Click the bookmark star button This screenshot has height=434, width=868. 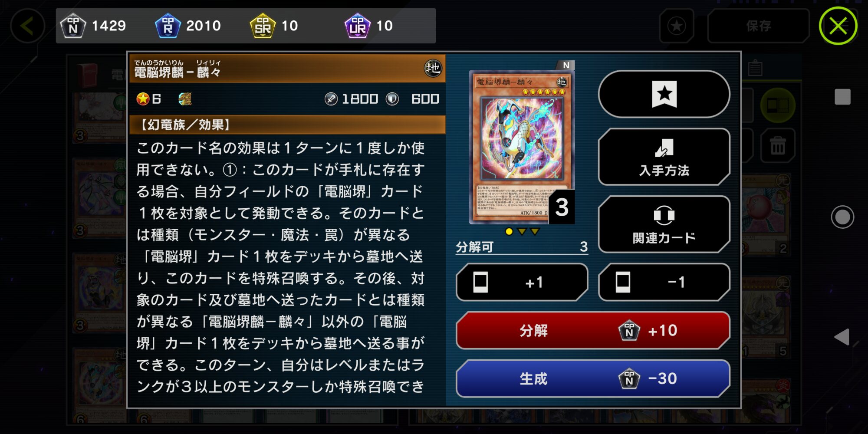click(664, 94)
